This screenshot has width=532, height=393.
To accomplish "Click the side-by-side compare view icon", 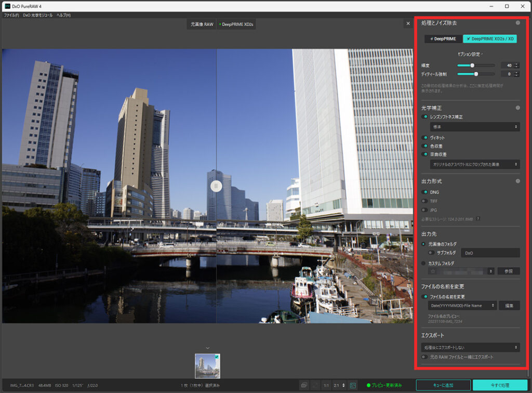I will (304, 385).
